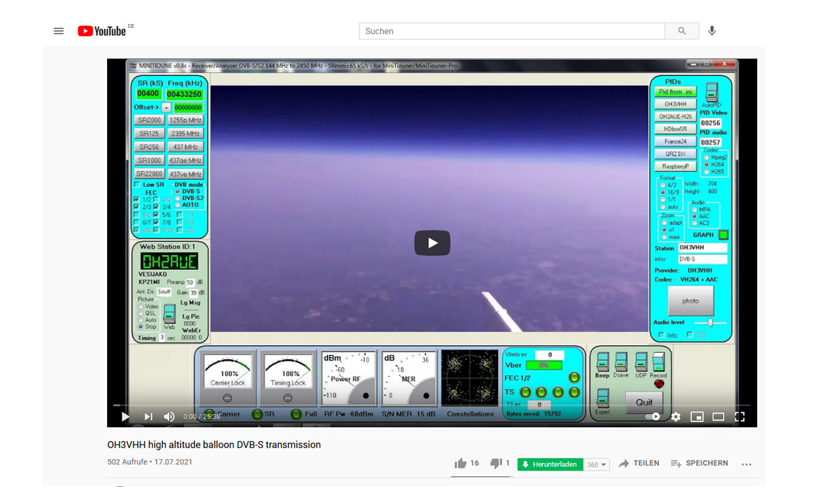The image size is (834, 504).
Task: Open the 360 download quality dropdown
Action: tap(597, 464)
